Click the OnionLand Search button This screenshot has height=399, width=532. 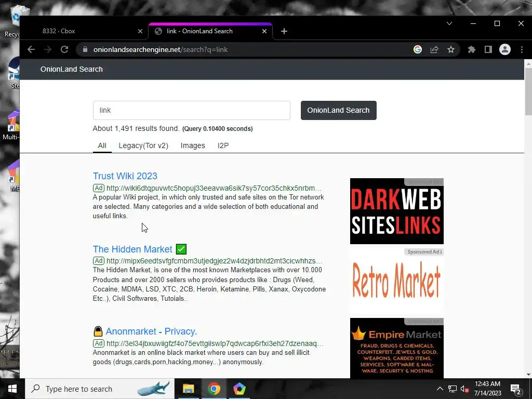339,110
